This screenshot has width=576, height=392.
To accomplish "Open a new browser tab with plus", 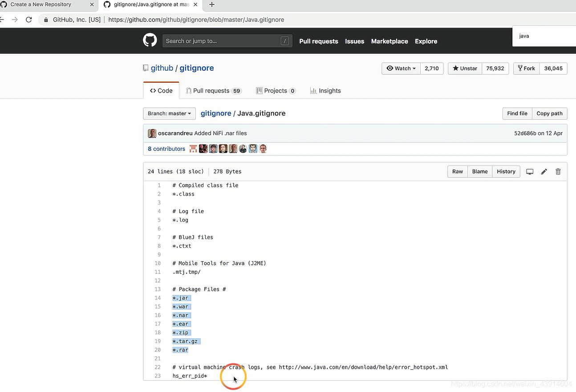I will (212, 4).
